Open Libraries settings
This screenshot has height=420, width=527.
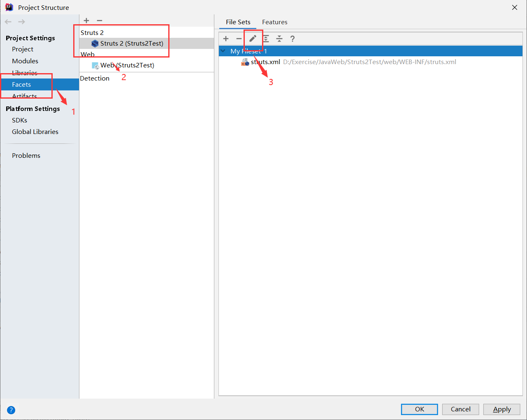(x=25, y=73)
